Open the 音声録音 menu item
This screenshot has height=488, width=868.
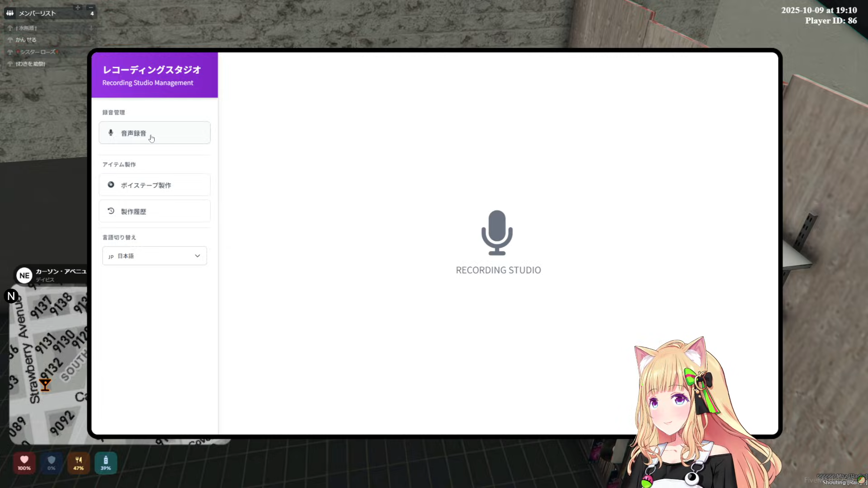pyautogui.click(x=155, y=133)
